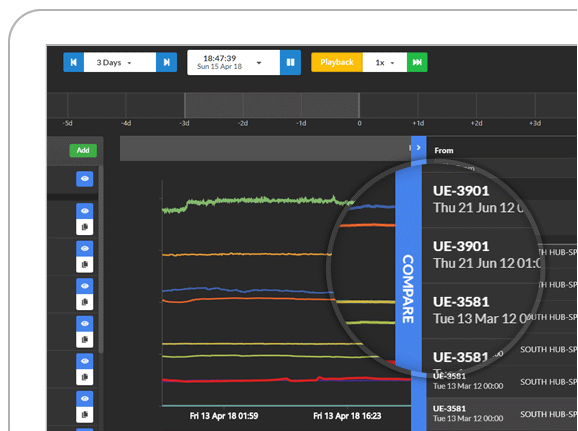Click the Fri 13 Apr 18 16:23 axis label

pos(347,416)
